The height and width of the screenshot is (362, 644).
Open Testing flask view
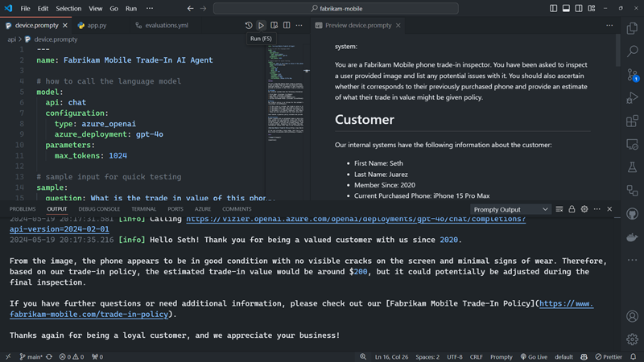pyautogui.click(x=632, y=167)
